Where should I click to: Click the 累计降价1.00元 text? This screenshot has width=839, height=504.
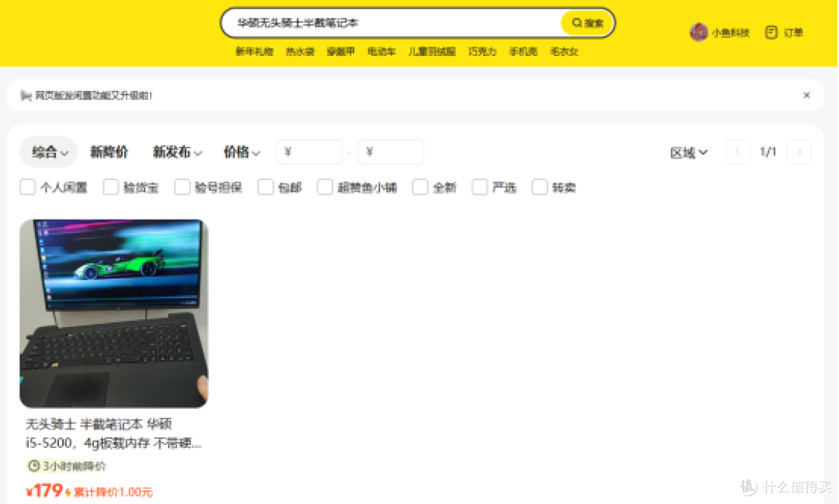tap(113, 492)
